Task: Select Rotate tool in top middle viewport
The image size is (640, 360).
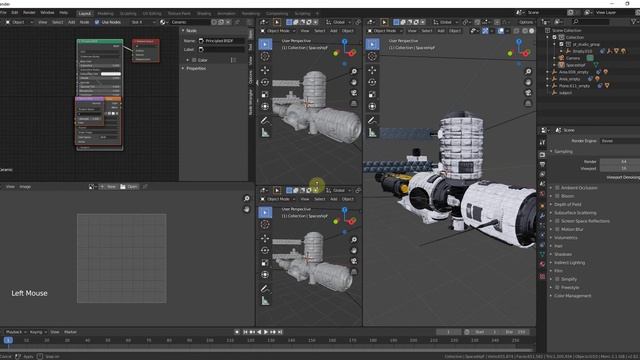Action: pyautogui.click(x=265, y=82)
